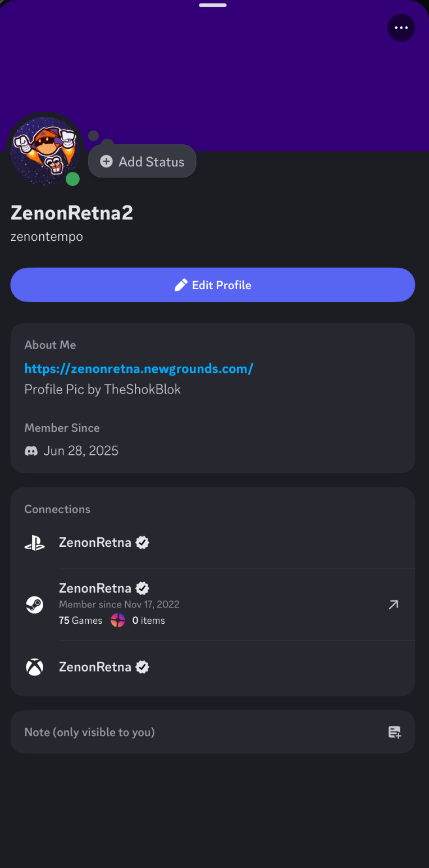Tap the top drag handle bar

213,5
